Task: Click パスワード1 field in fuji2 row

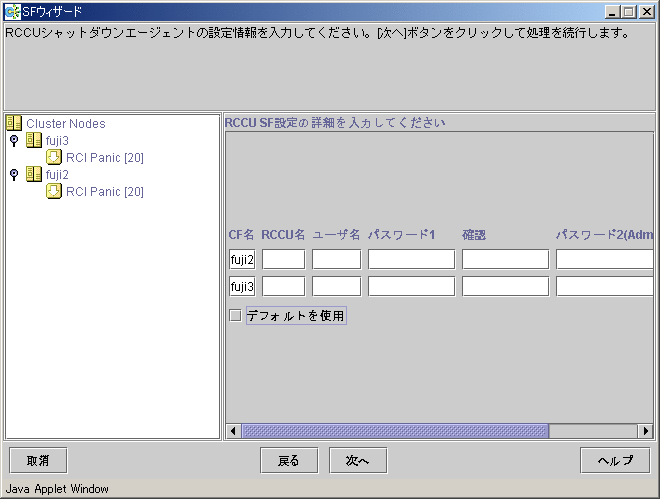Action: [x=411, y=259]
